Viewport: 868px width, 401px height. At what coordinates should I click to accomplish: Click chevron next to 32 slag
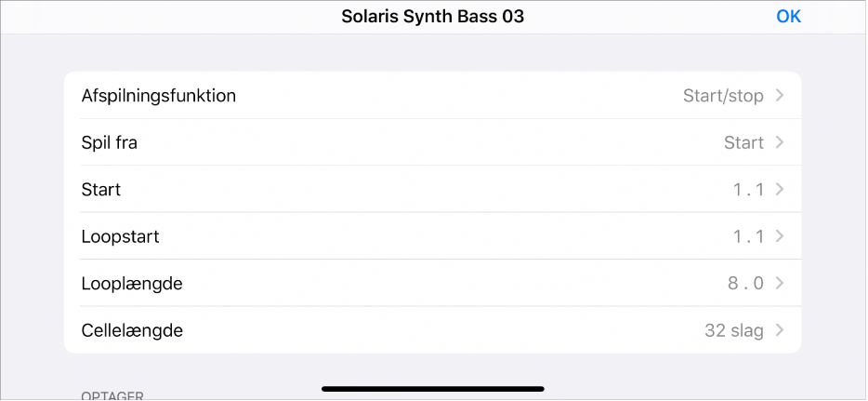click(780, 330)
